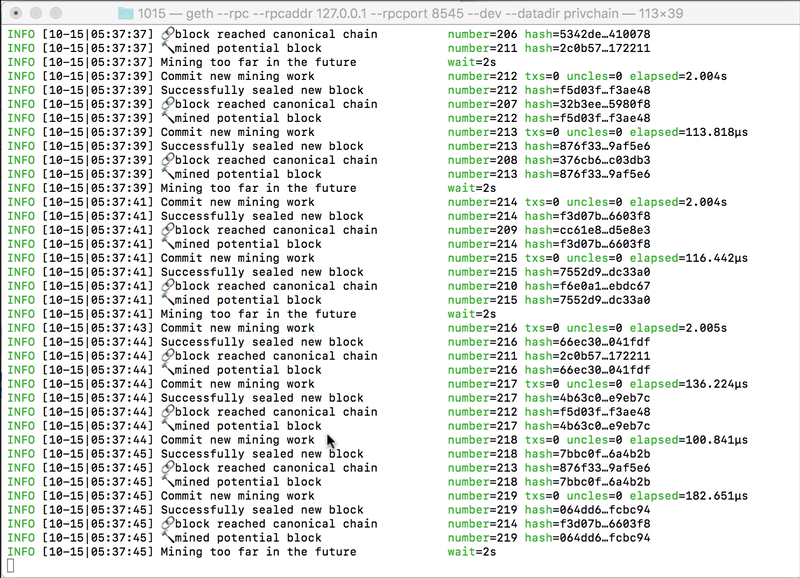Click the folder icon in the Terminal title bar
This screenshot has width=800, height=578.
126,13
